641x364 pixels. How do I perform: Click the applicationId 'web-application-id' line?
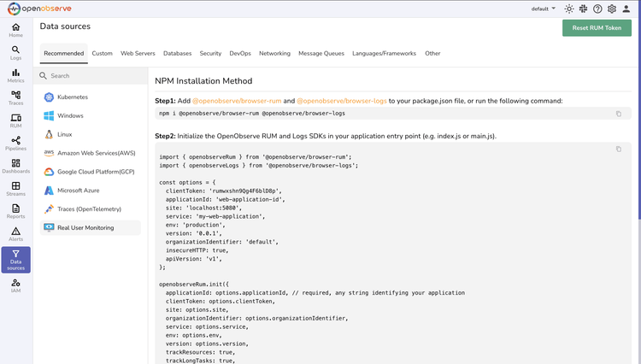(226, 199)
